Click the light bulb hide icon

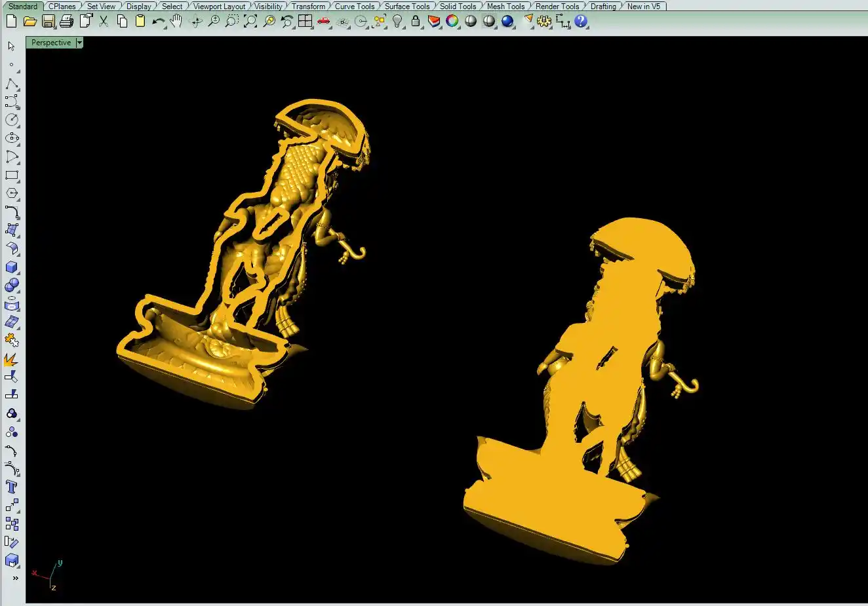(397, 22)
